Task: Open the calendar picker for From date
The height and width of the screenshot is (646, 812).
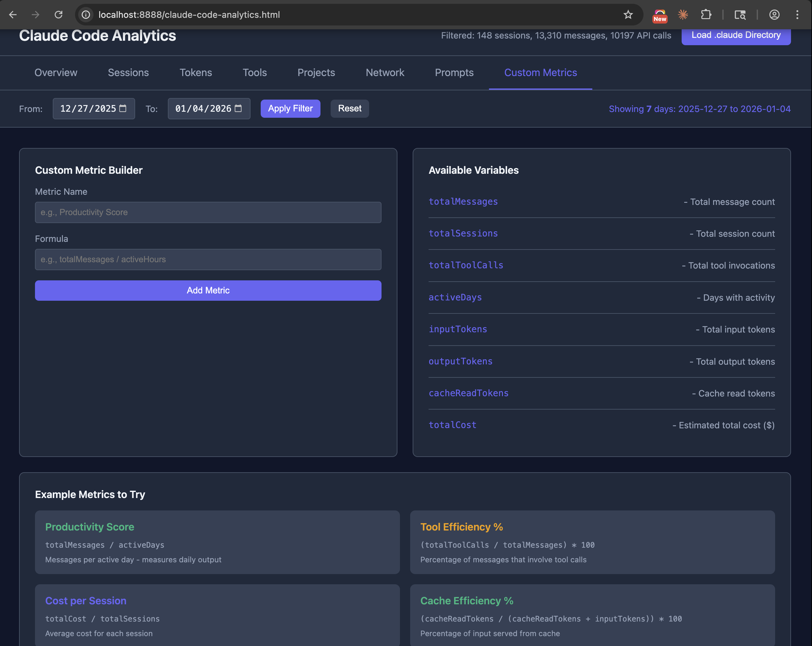Action: click(x=122, y=109)
